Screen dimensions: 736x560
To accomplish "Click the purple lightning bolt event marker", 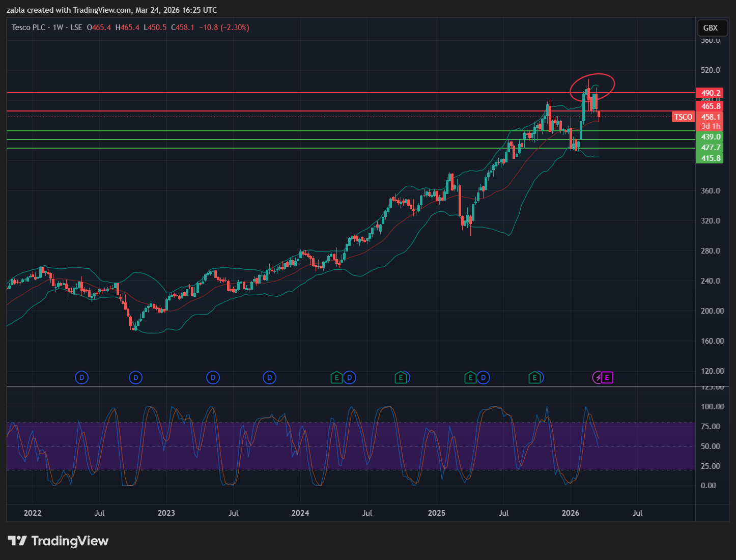I will click(x=598, y=378).
